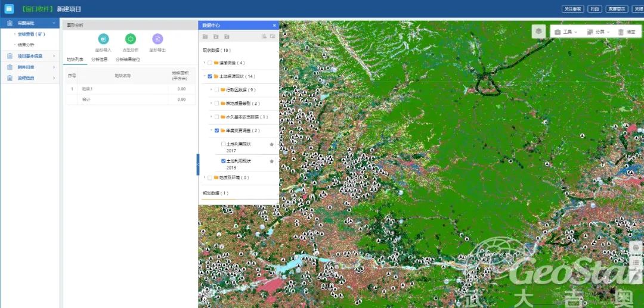Open the map layers stack icon
This screenshot has height=308, width=644.
(x=538, y=32)
